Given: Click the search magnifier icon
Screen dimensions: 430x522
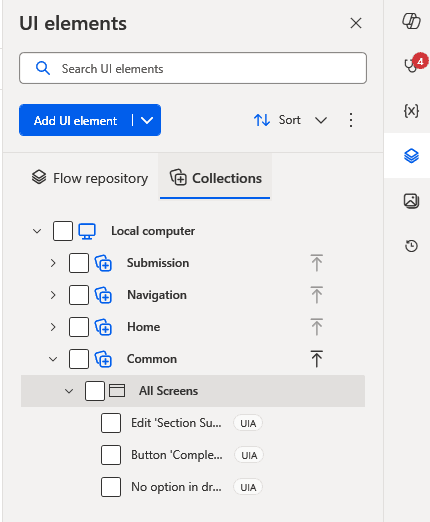Looking at the screenshot, I should (x=43, y=68).
